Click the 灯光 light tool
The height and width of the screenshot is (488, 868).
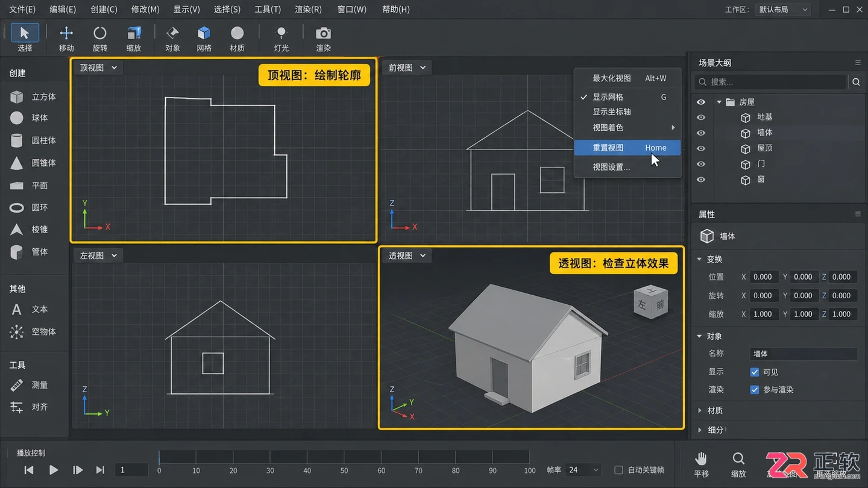click(x=281, y=38)
